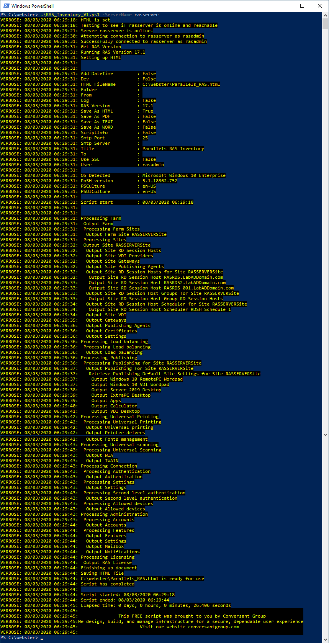The width and height of the screenshot is (329, 644).
Task: Click the 'Windows PowerShell' title text
Action: click(x=33, y=6)
